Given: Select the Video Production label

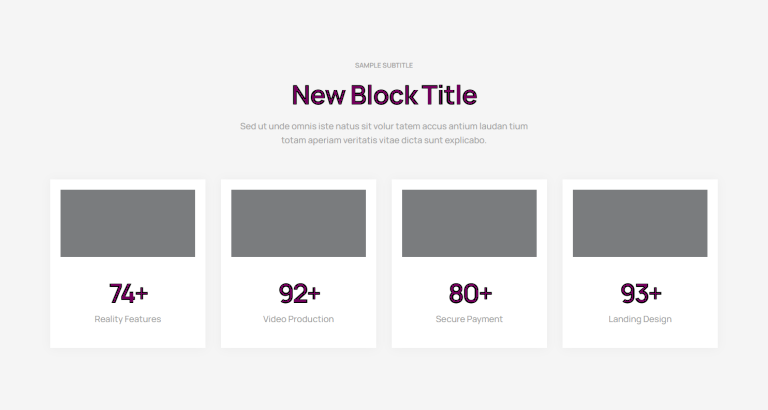Looking at the screenshot, I should 298,319.
